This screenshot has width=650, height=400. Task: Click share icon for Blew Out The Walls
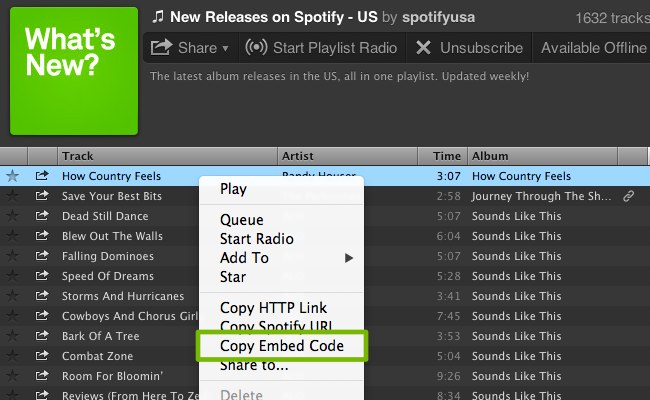pos(42,235)
